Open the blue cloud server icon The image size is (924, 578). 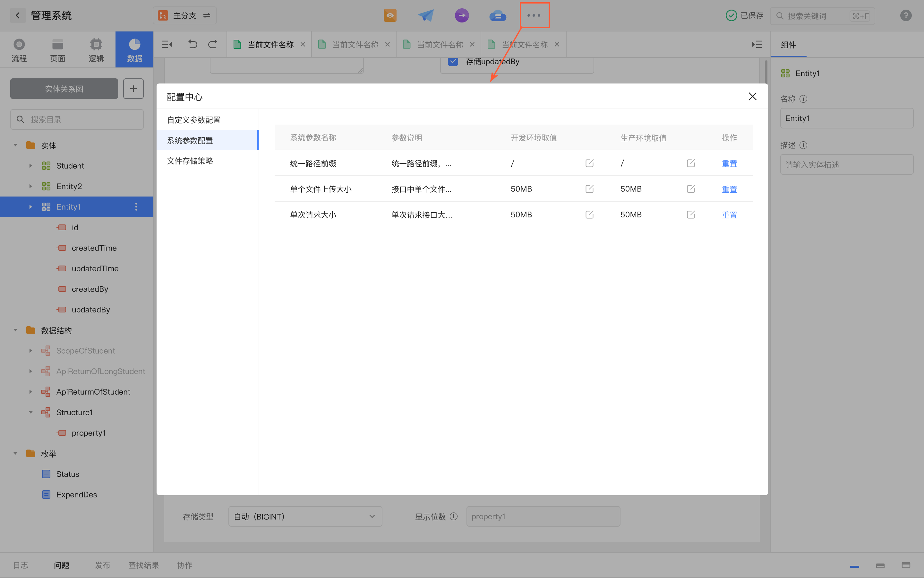click(x=498, y=16)
